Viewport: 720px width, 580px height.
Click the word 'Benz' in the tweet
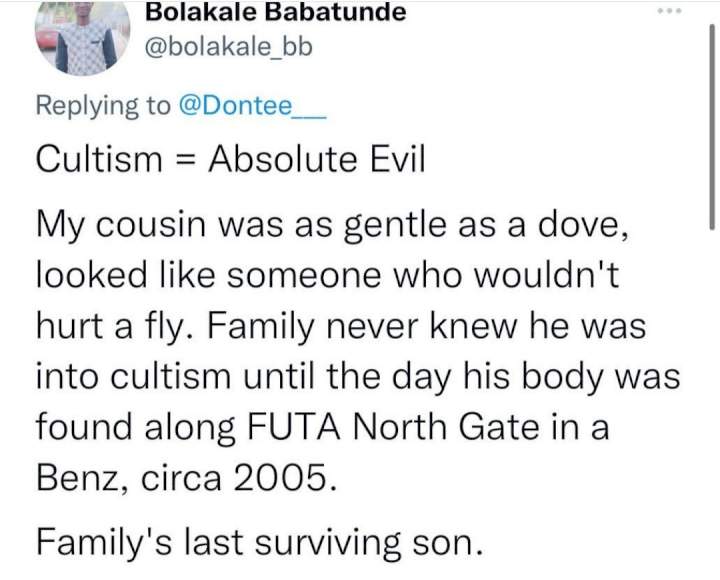78,478
